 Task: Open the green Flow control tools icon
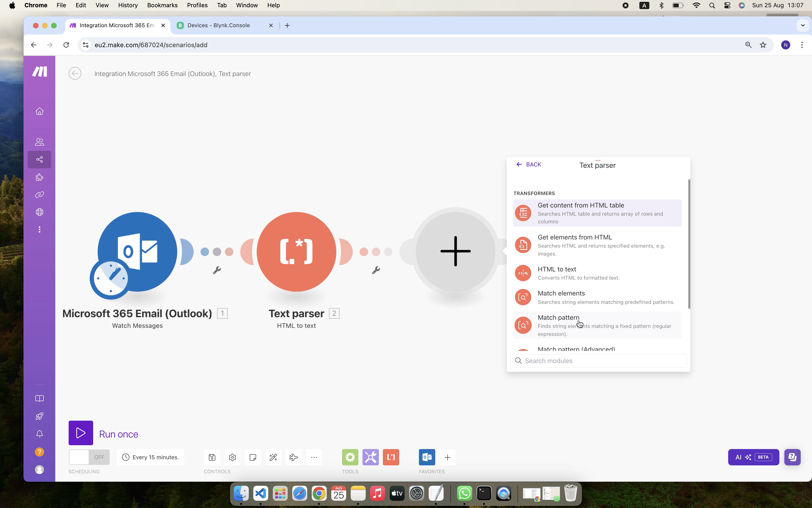coord(350,457)
